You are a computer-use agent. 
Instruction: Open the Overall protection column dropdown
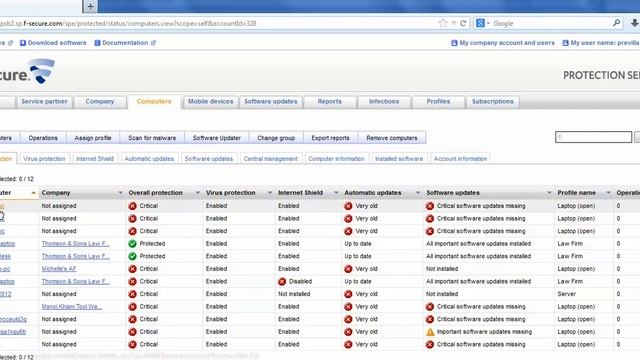click(x=198, y=193)
